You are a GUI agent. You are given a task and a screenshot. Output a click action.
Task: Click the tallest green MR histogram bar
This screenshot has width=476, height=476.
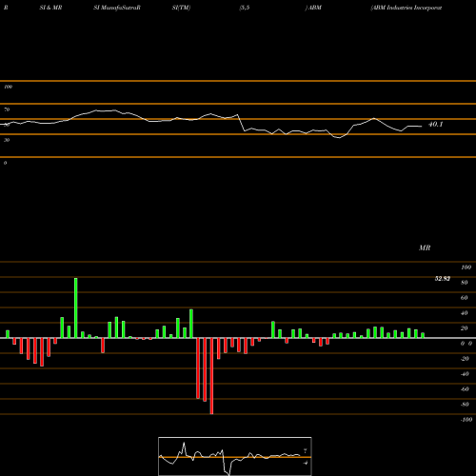(76, 307)
